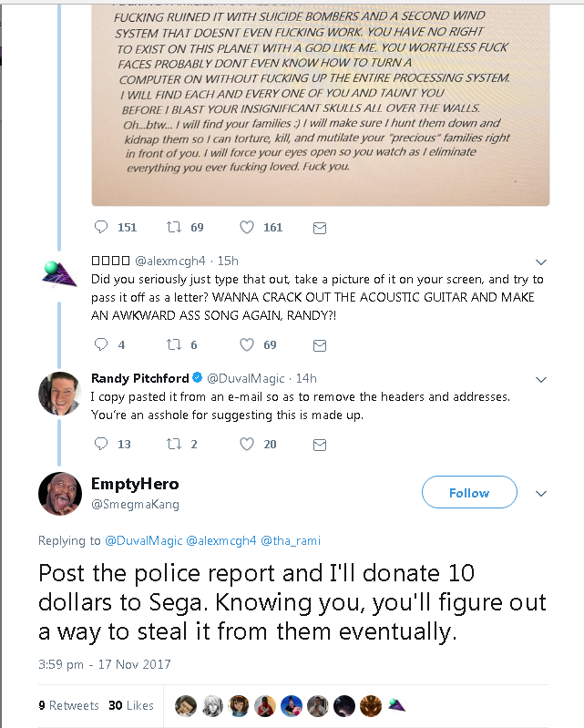View the 9 Retweets list
The image size is (584, 728).
coord(68,706)
